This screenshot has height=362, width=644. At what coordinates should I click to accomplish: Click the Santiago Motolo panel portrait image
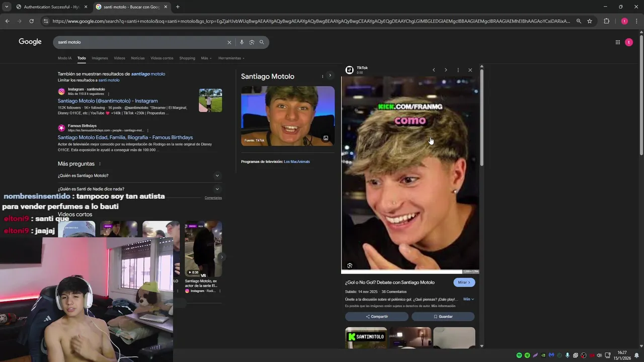[x=288, y=116]
